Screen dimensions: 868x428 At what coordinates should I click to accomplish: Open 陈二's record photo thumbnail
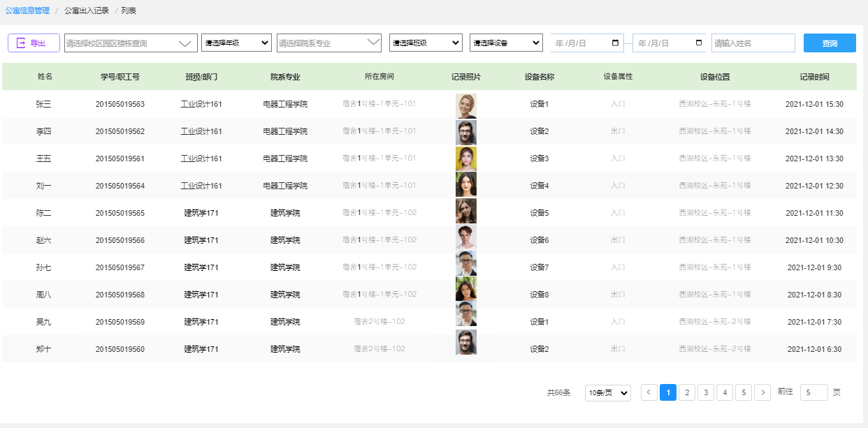[x=466, y=211]
